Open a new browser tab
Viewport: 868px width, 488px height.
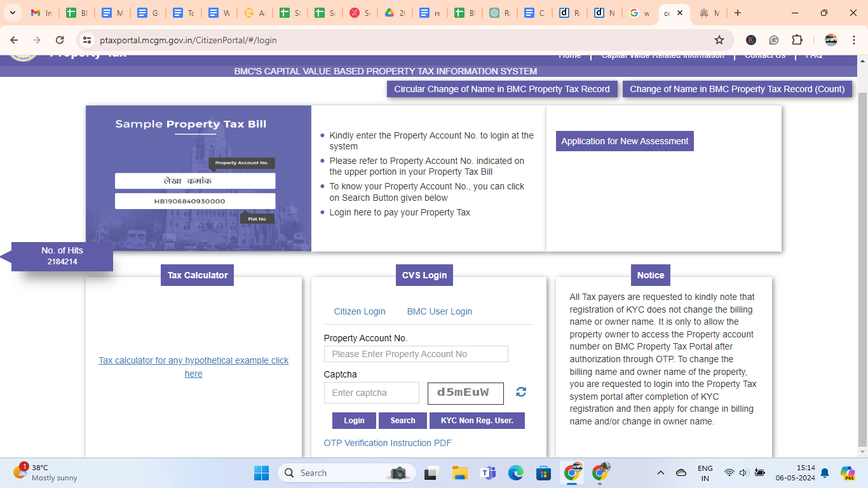point(737,13)
